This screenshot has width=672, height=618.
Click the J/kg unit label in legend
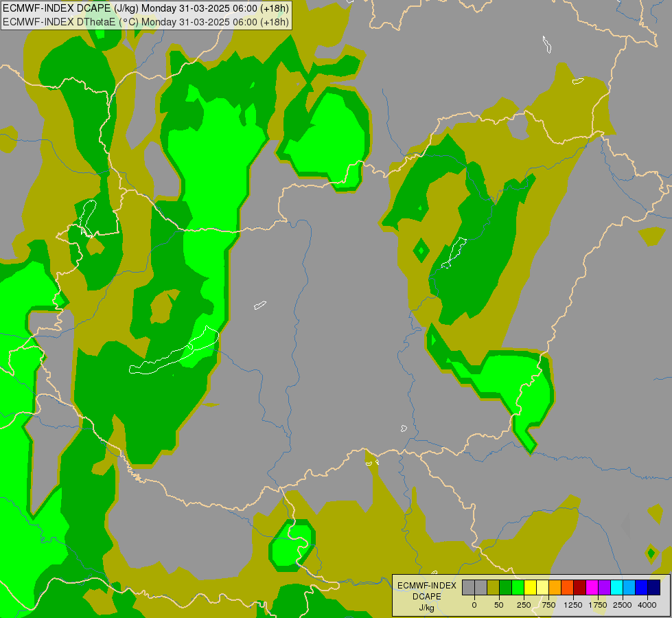tap(427, 608)
